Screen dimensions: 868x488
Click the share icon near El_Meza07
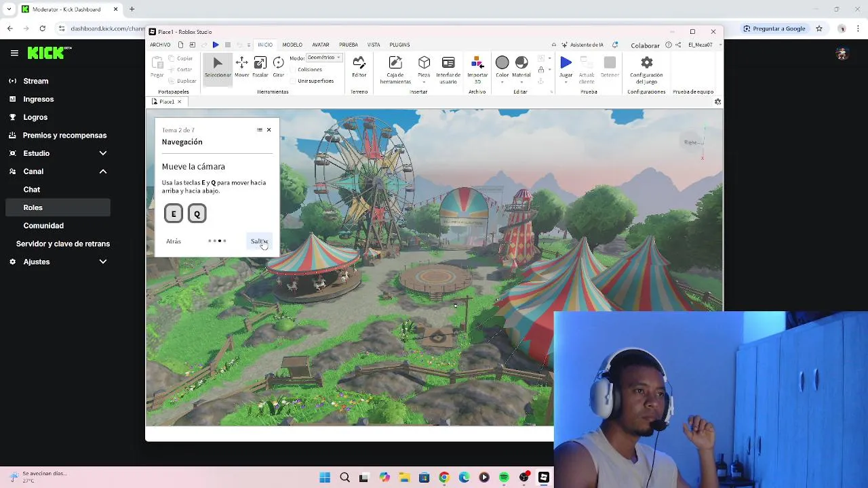coord(679,45)
